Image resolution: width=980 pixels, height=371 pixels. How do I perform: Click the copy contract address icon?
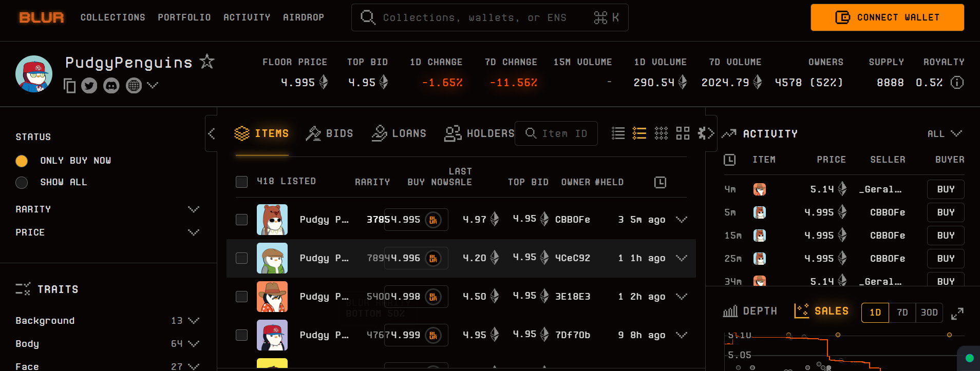[x=69, y=86]
